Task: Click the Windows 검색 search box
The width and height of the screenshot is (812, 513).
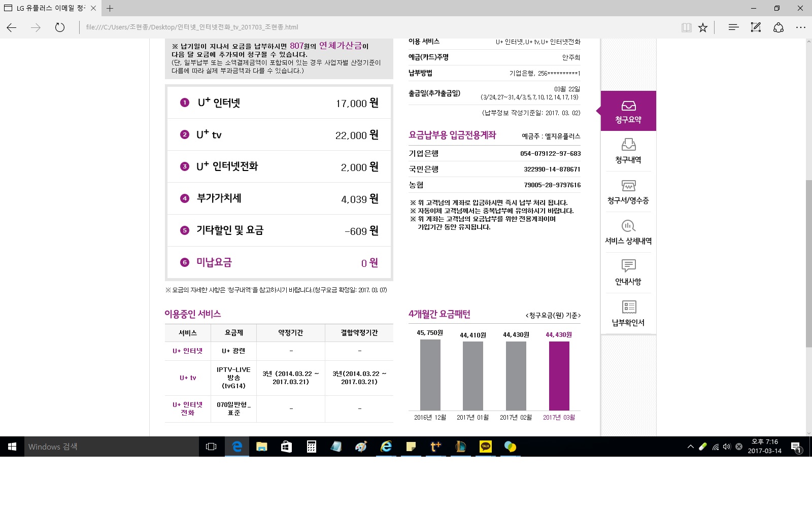Action: pyautogui.click(x=112, y=447)
